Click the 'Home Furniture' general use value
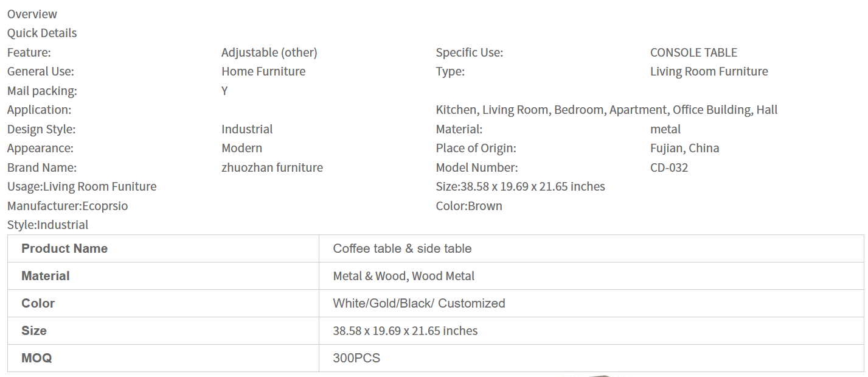The image size is (868, 377). pos(263,71)
